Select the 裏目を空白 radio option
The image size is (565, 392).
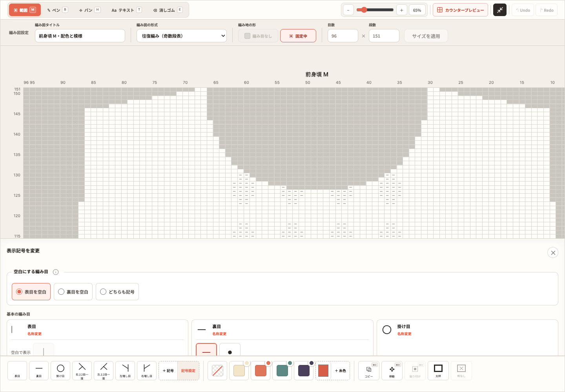73,292
